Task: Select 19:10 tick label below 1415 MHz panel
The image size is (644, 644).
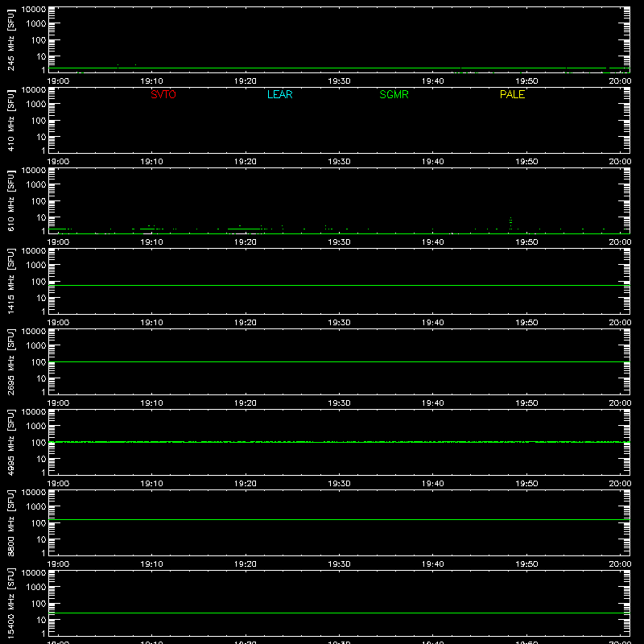Action: 152,323
